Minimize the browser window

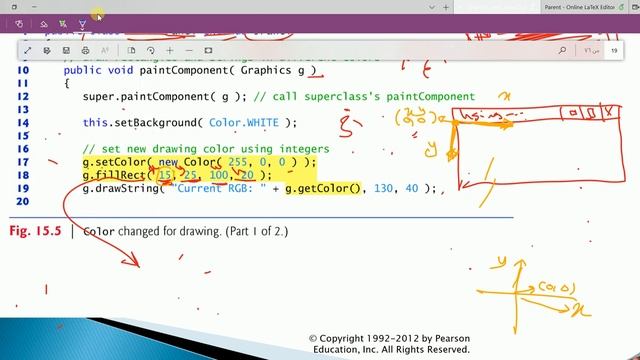(x=34, y=7)
